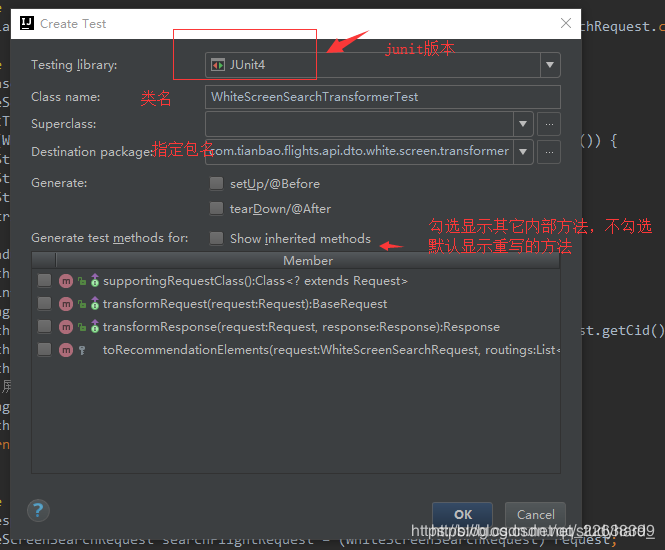Image resolution: width=665 pixels, height=550 pixels.
Task: Expand the Superclass dropdown arrow
Action: (523, 124)
